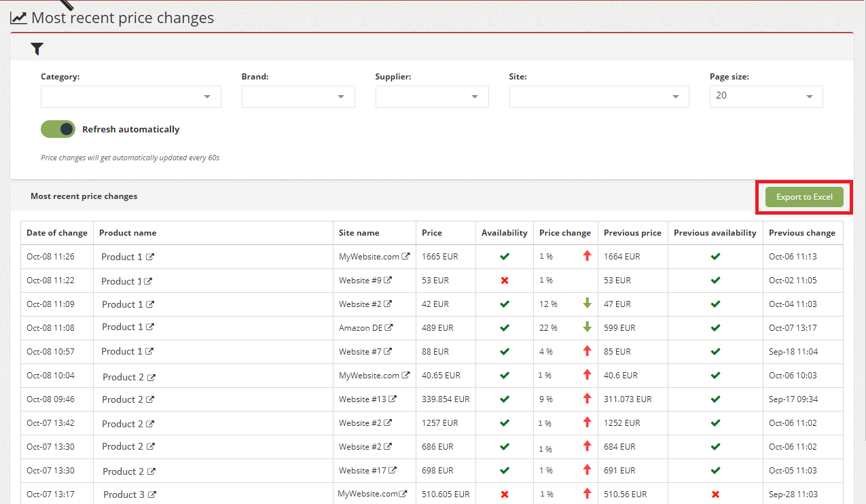
Task: Click the Previous price column header
Action: coord(632,233)
